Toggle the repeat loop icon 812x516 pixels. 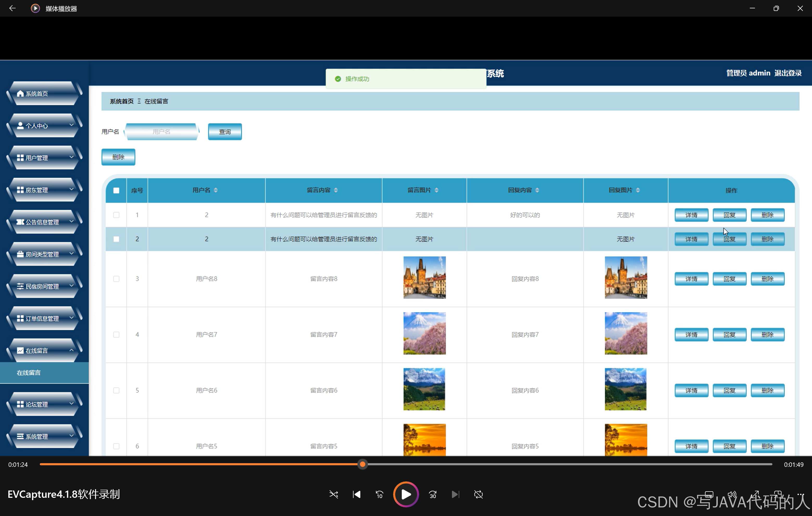pyautogui.click(x=478, y=494)
